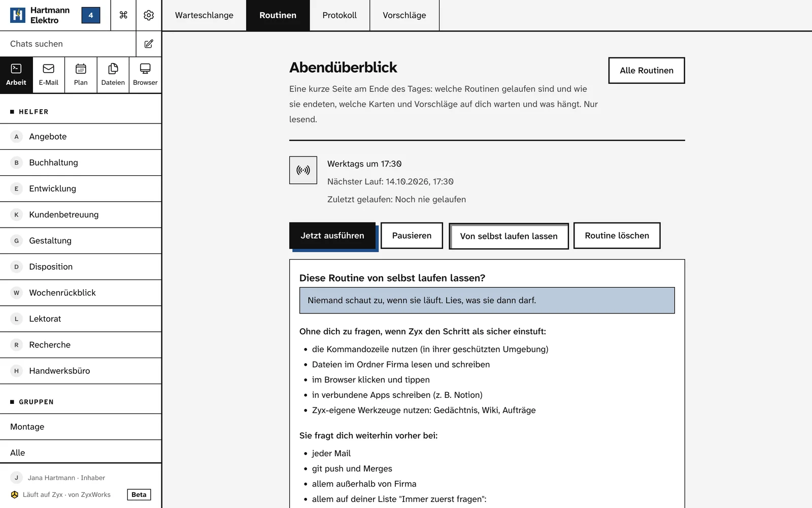Open the Angebote helper
This screenshot has height=508, width=812.
tap(81, 137)
